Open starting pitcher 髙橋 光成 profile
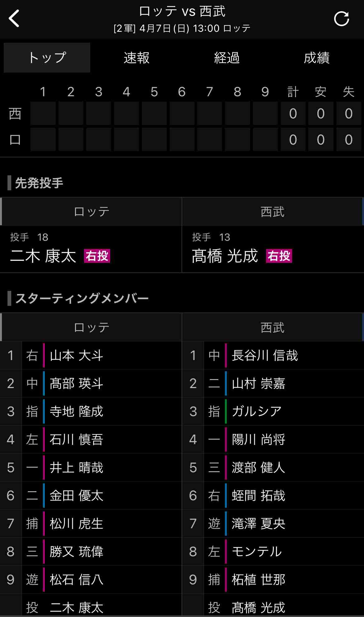The width and height of the screenshot is (364, 617). (225, 256)
